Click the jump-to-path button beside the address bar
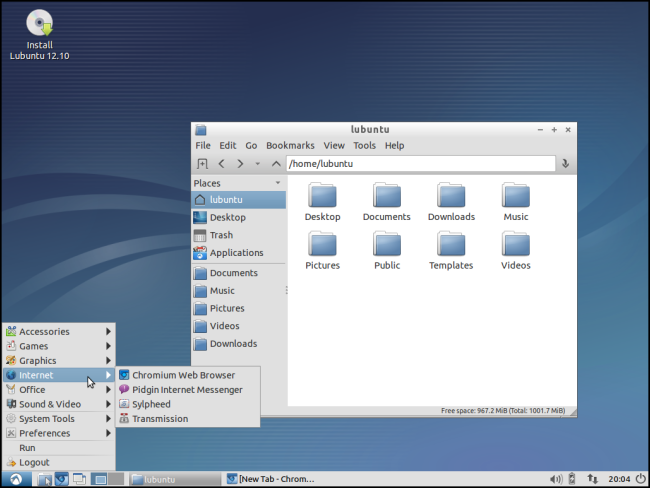This screenshot has width=650, height=488. coord(565,163)
